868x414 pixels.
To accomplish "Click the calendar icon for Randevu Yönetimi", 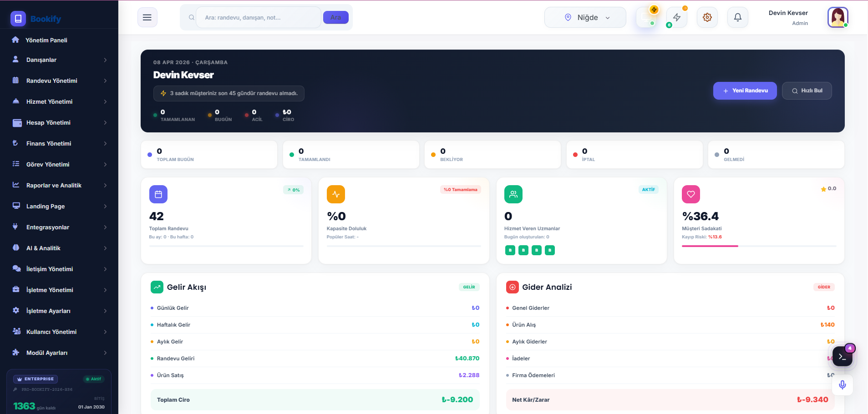I will click(15, 80).
